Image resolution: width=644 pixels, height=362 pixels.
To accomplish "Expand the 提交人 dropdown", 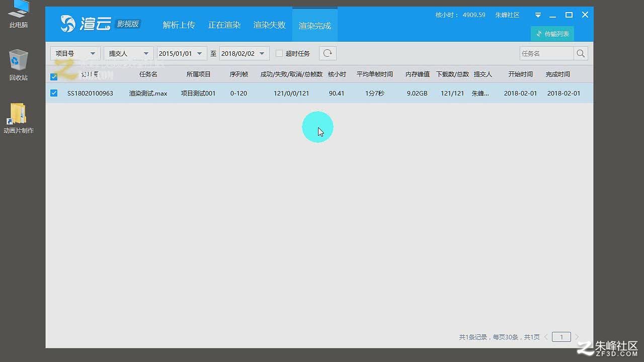I will [x=128, y=53].
